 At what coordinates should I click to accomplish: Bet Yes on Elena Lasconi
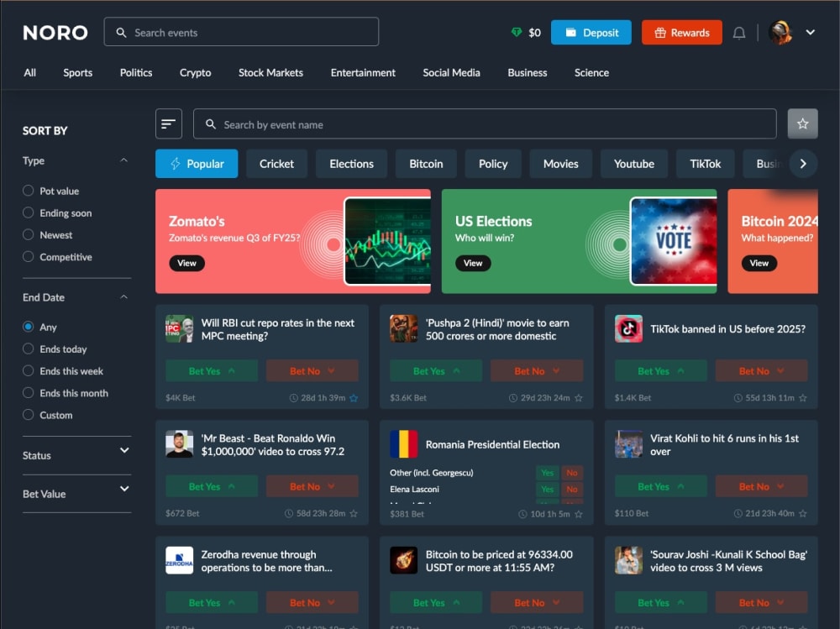point(547,489)
